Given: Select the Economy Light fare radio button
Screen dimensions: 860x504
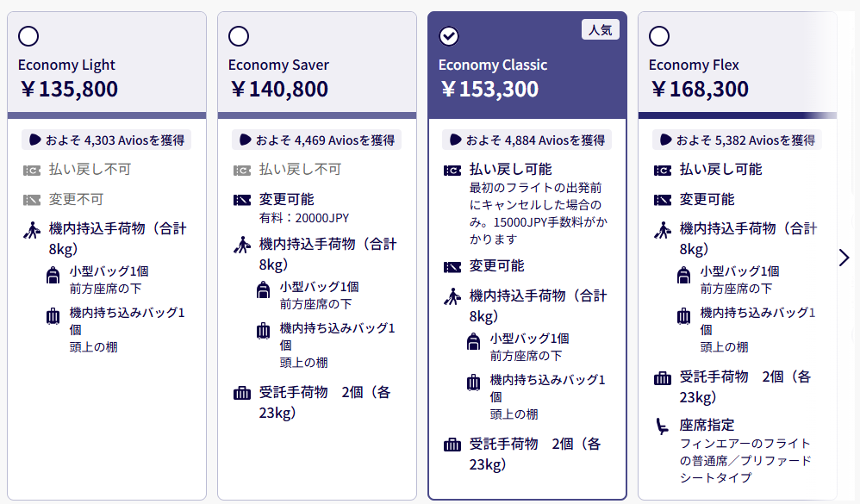Looking at the screenshot, I should click(28, 36).
